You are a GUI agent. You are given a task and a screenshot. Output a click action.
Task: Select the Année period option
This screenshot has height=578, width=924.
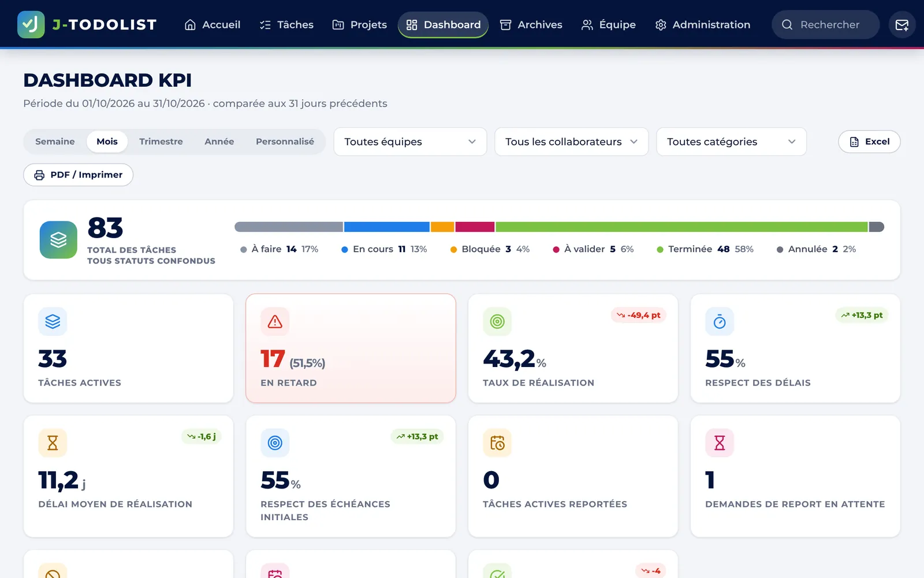pos(219,142)
